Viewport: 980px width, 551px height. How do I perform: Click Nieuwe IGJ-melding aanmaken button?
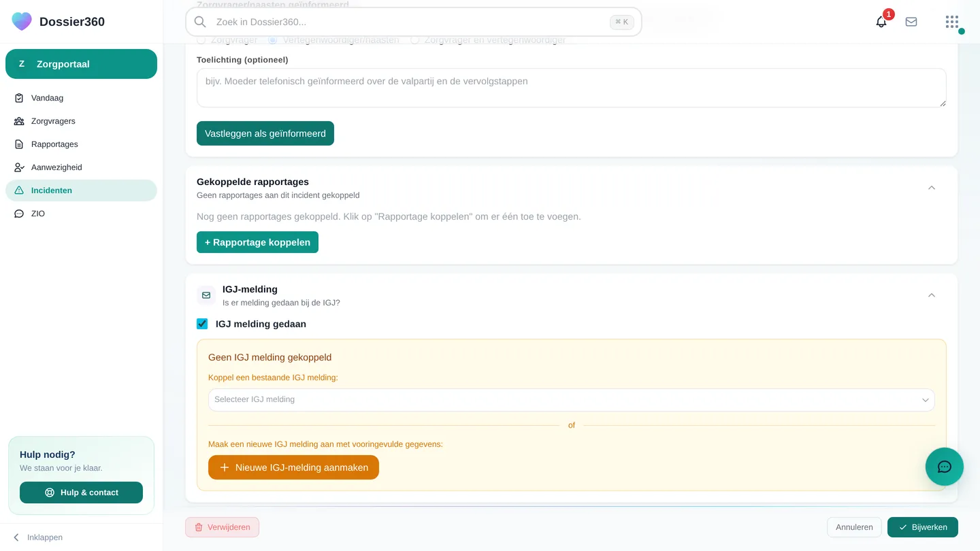click(x=293, y=467)
